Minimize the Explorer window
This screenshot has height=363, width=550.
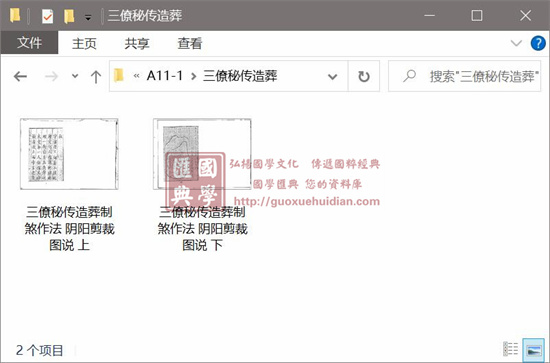point(429,15)
